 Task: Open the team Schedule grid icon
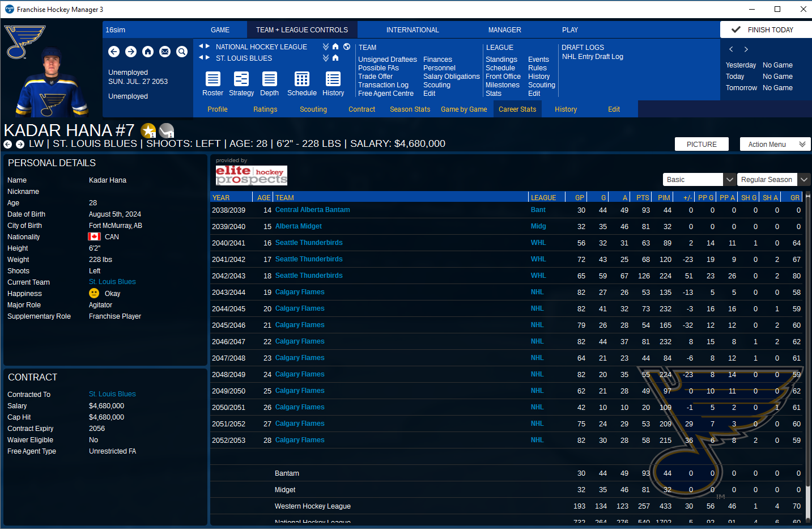click(302, 83)
